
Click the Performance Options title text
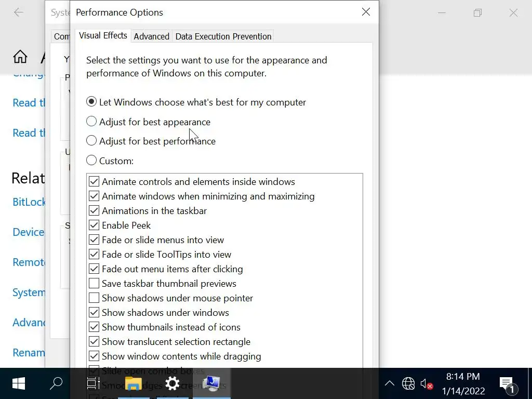[119, 12]
